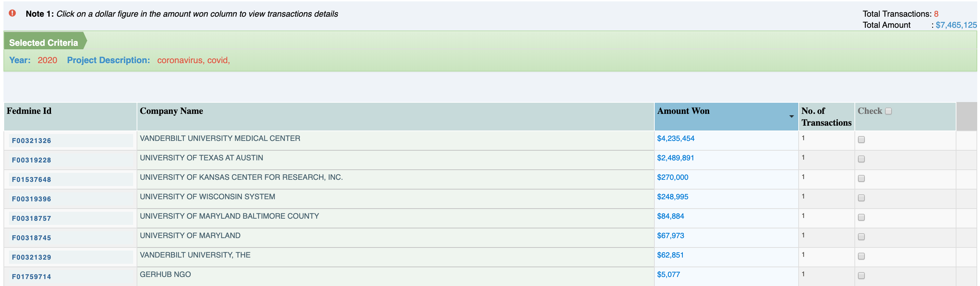Select the GERHUB NGO row checkbox
The width and height of the screenshot is (980, 286).
tap(861, 276)
